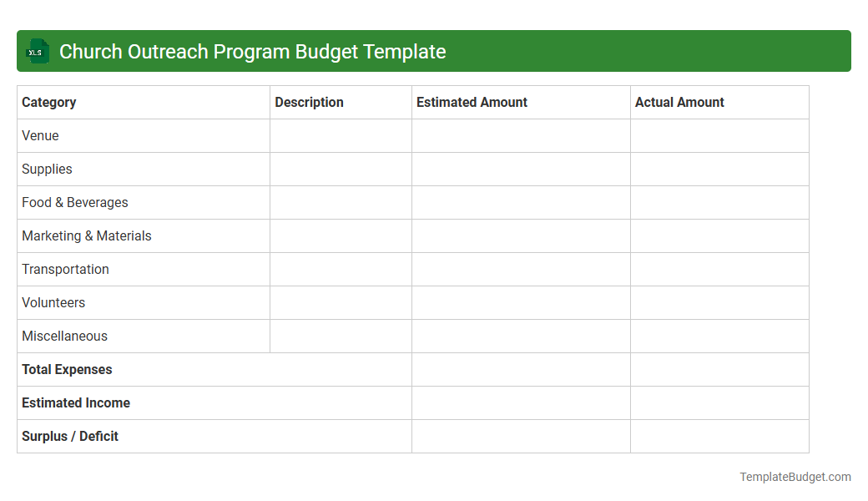Screen dimensions: 868x501
Task: Click the Marketing & Materials cell
Action: 86,235
